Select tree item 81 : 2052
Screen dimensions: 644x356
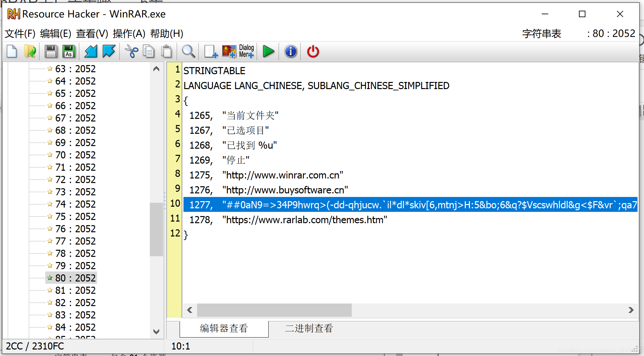[75, 291]
